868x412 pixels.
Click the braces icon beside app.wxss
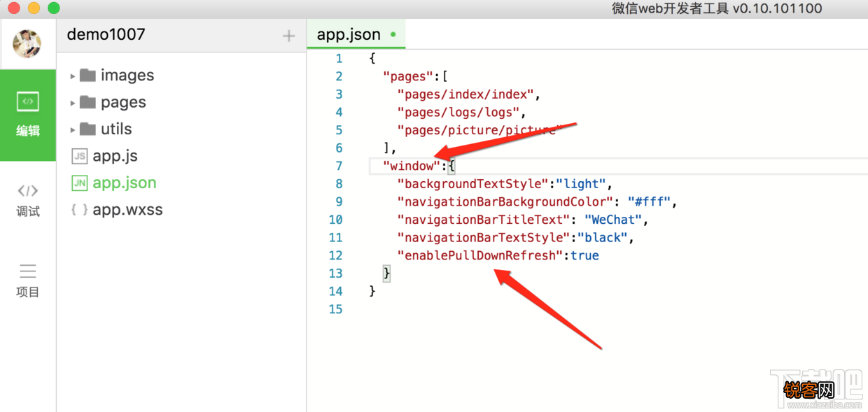[80, 209]
